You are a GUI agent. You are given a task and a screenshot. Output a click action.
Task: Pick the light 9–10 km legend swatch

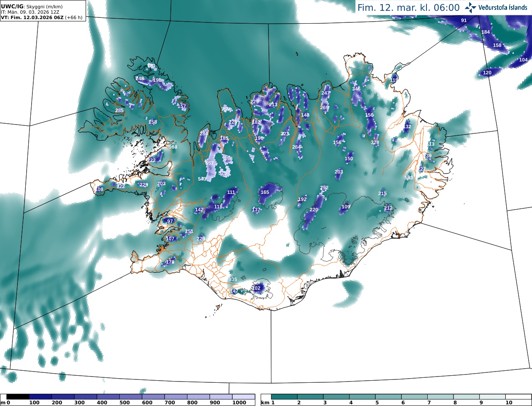pos(493,397)
